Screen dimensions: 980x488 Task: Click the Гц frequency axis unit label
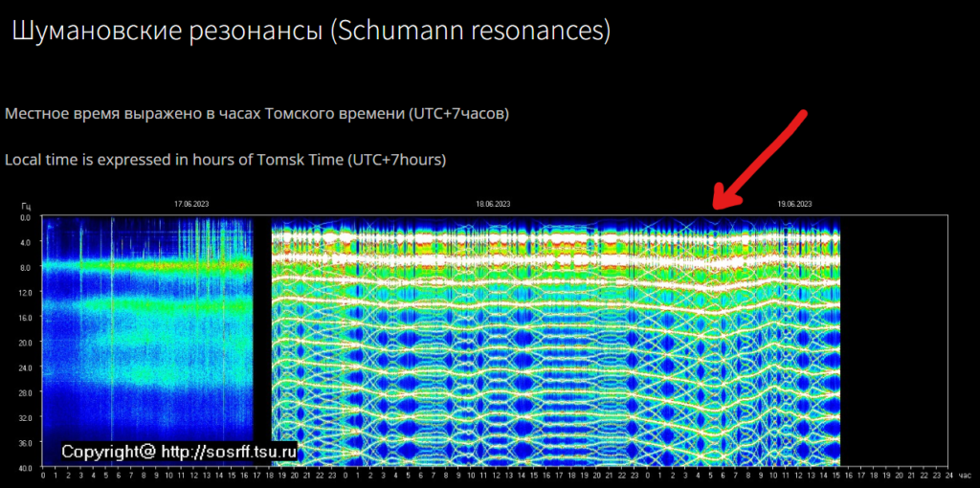click(x=26, y=205)
